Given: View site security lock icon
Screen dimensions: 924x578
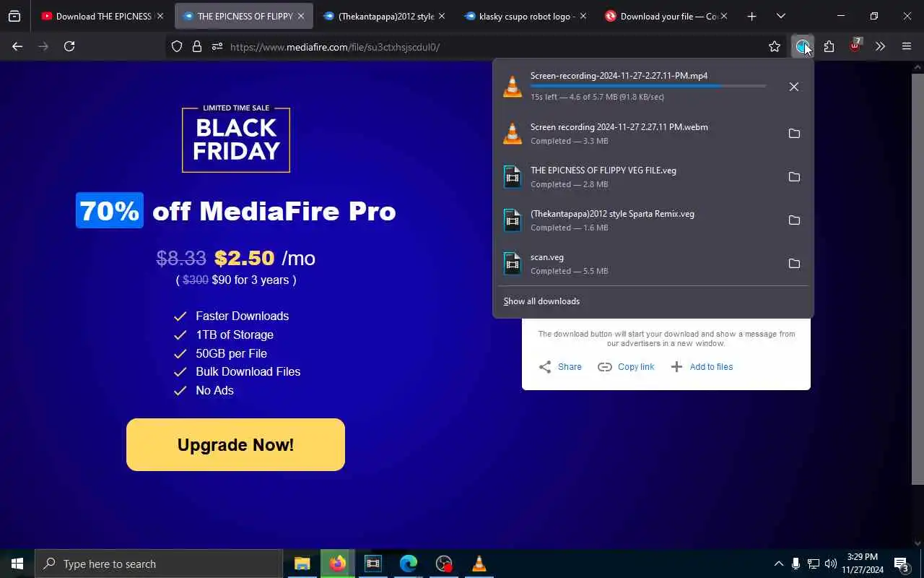Looking at the screenshot, I should click(197, 47).
